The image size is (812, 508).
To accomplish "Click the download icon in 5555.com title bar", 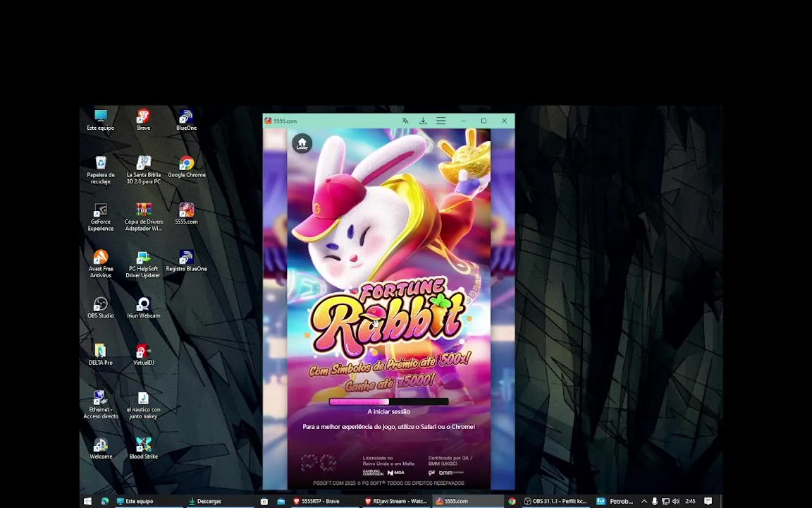I will pyautogui.click(x=423, y=121).
